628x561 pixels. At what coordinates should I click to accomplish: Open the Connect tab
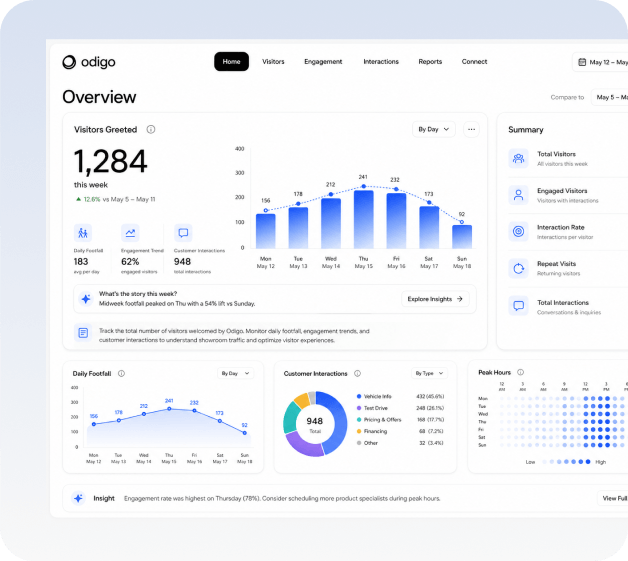point(474,62)
